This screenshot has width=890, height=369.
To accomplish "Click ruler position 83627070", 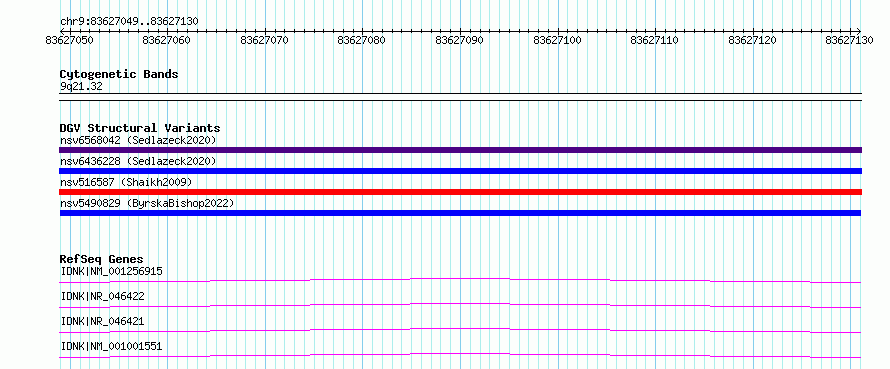I will [x=265, y=40].
